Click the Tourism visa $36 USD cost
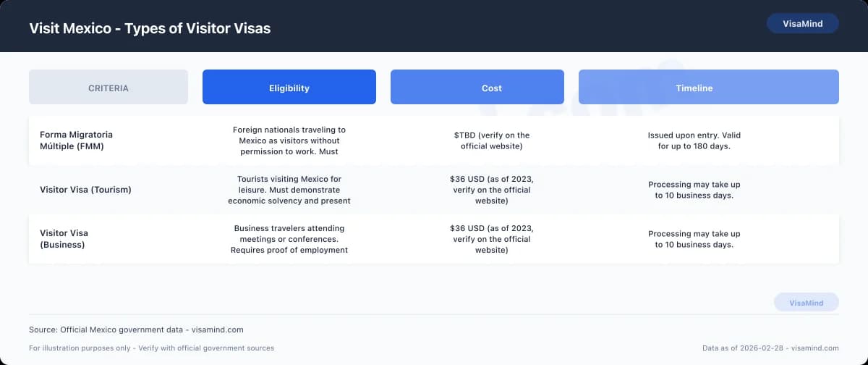 click(492, 190)
